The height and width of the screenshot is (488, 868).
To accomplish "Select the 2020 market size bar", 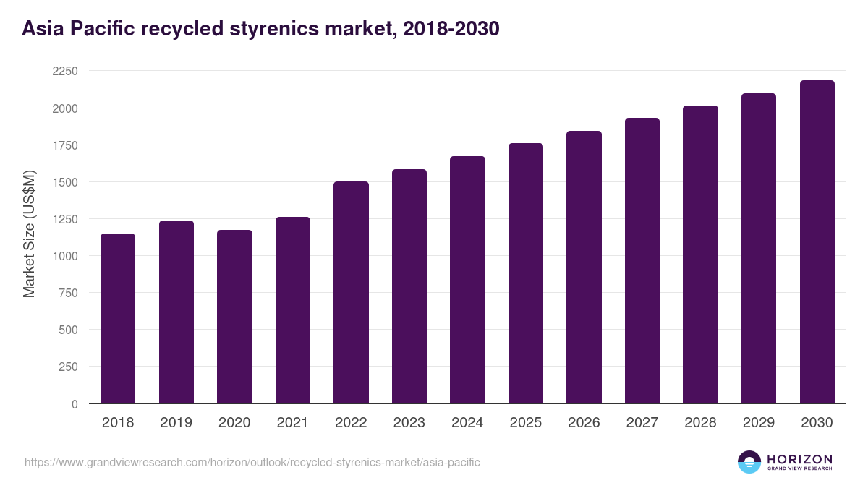I will [x=234, y=317].
